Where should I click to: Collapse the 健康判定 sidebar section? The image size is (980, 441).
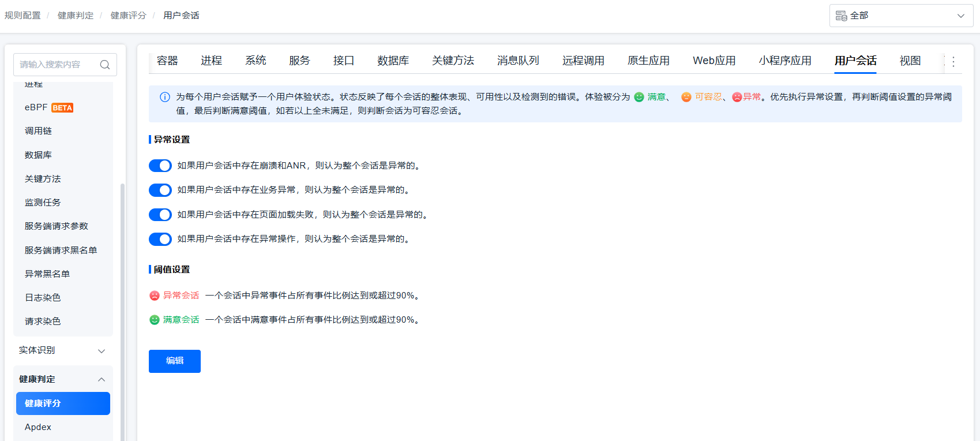point(62,379)
